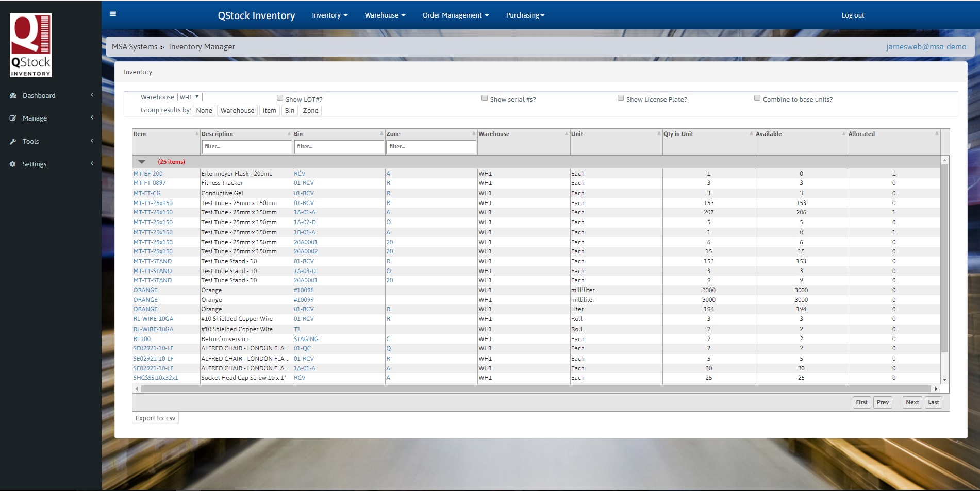
Task: Click the Dashboard gauge icon
Action: [x=13, y=96]
